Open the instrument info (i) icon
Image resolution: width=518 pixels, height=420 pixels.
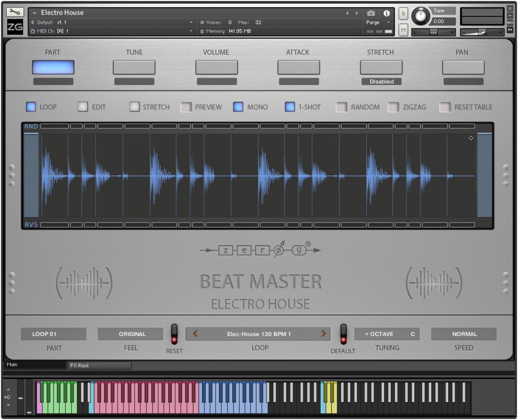tap(387, 12)
